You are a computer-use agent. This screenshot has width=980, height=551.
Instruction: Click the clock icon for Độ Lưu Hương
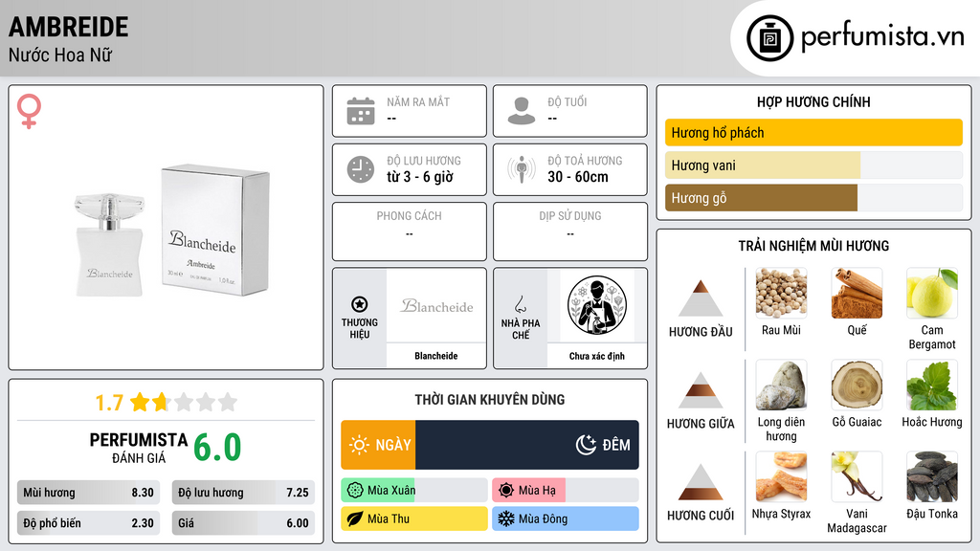[361, 169]
